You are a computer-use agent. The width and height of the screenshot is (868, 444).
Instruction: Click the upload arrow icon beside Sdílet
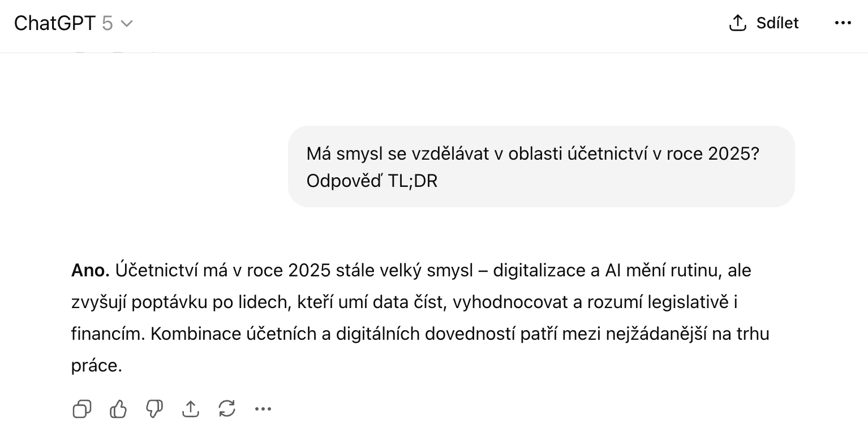click(738, 23)
